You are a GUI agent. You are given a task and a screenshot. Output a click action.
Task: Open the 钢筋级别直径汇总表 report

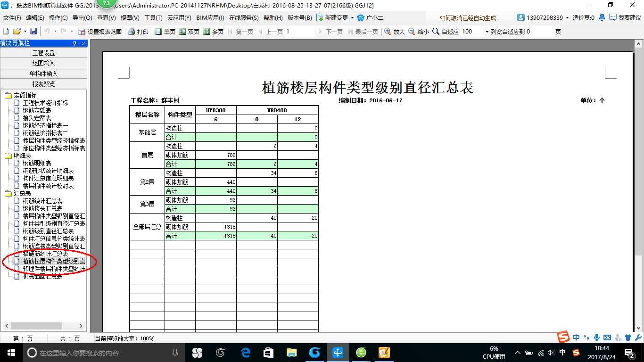click(48, 231)
